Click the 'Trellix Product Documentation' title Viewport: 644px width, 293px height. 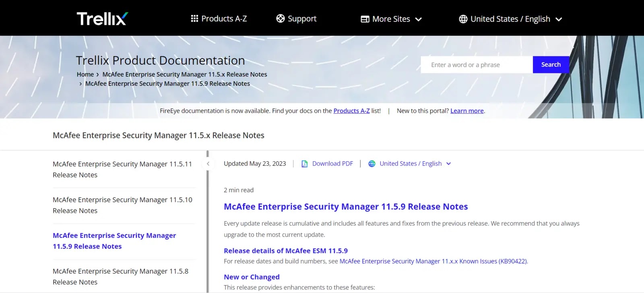(x=160, y=60)
